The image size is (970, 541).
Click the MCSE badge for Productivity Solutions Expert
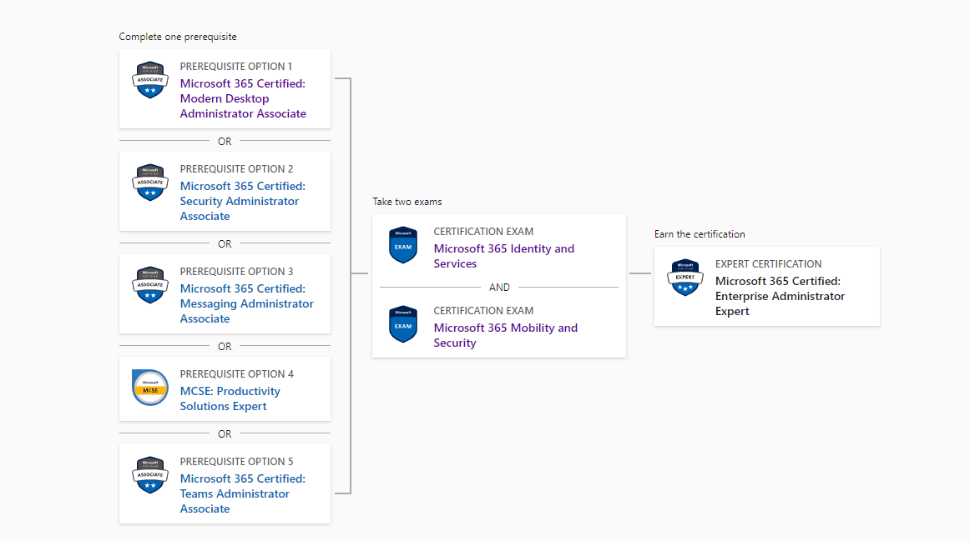point(150,388)
